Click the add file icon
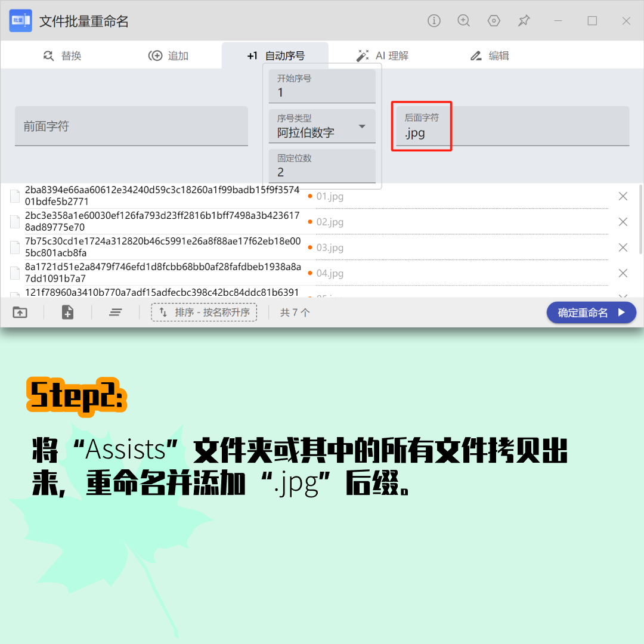The height and width of the screenshot is (644, 644). 68,312
